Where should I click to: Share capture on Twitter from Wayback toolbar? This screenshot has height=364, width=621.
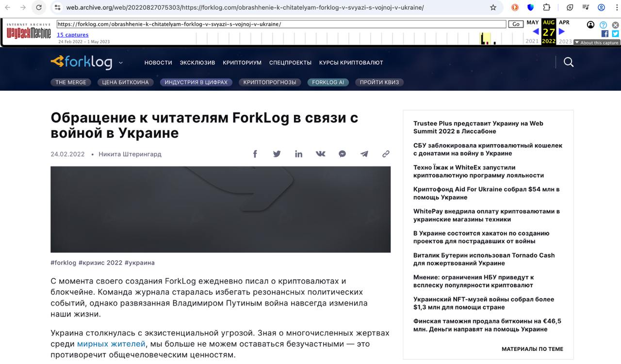pyautogui.click(x=615, y=34)
